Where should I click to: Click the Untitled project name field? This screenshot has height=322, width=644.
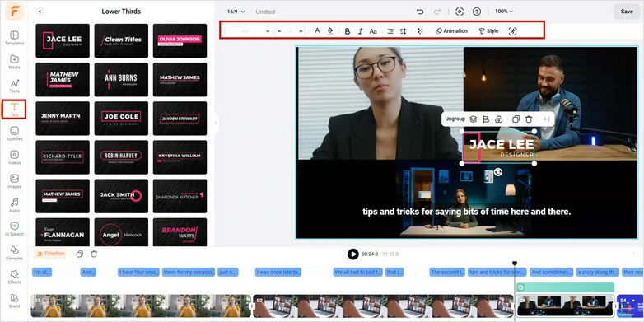(265, 12)
